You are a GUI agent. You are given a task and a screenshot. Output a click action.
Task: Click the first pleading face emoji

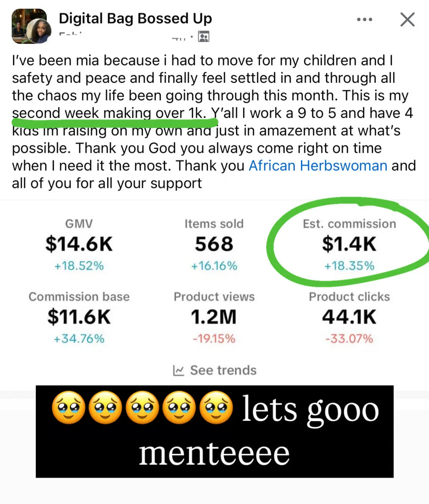click(68, 408)
